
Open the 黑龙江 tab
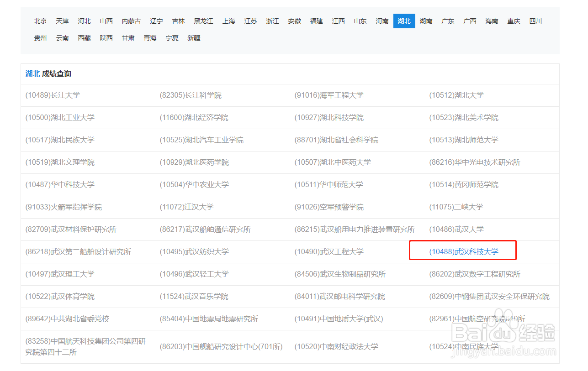(x=203, y=21)
